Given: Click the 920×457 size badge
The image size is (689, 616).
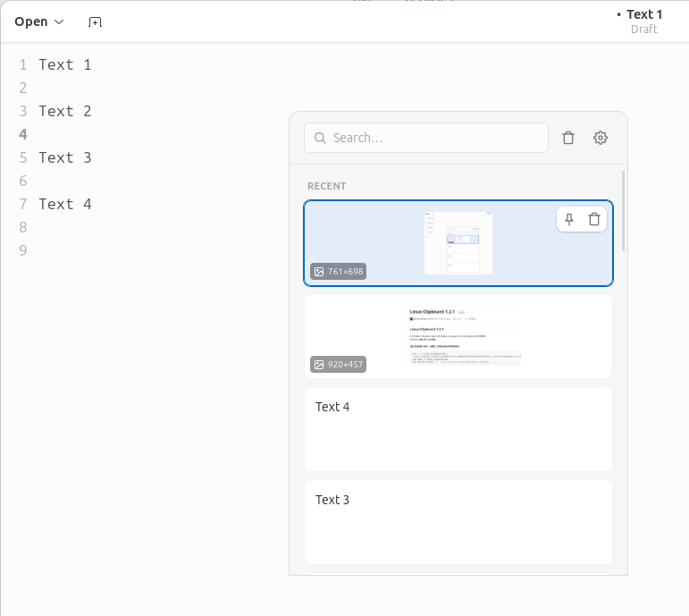Looking at the screenshot, I should coord(338,365).
